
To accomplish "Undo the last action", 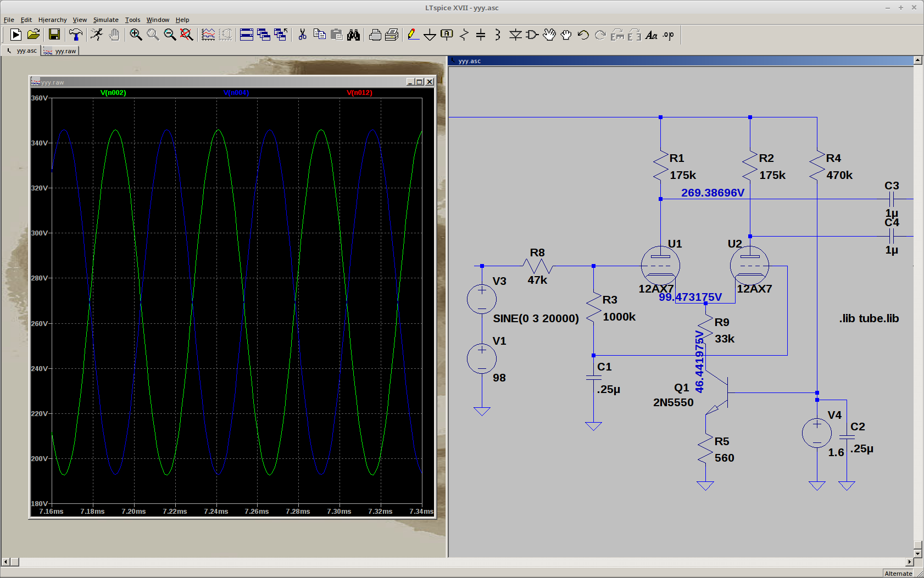I will pyautogui.click(x=583, y=35).
